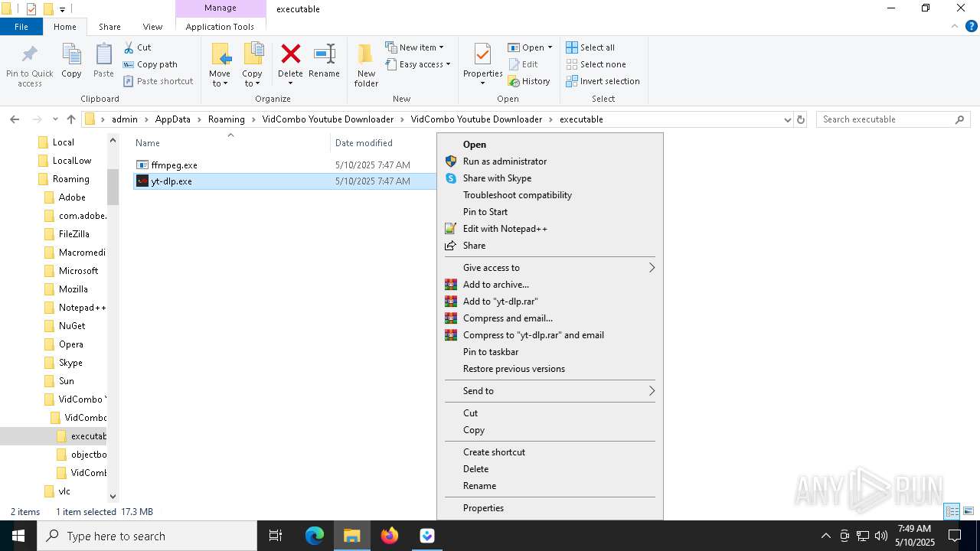
Task: Click Invert selection in the ribbon
Action: (603, 81)
